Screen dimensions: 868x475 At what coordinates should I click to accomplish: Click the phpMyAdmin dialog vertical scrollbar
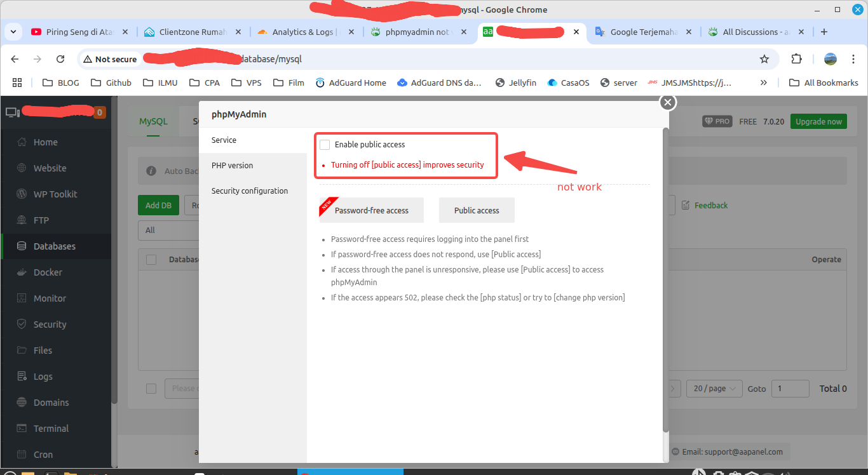[x=666, y=279]
